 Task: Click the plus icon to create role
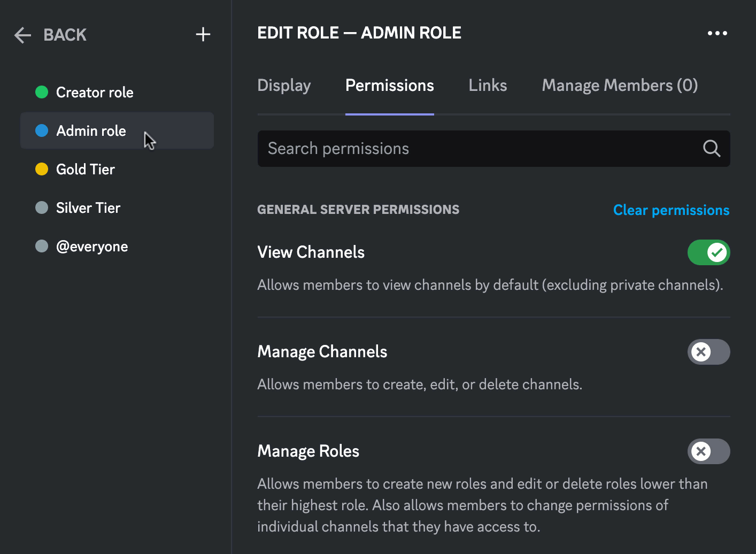pos(203,35)
